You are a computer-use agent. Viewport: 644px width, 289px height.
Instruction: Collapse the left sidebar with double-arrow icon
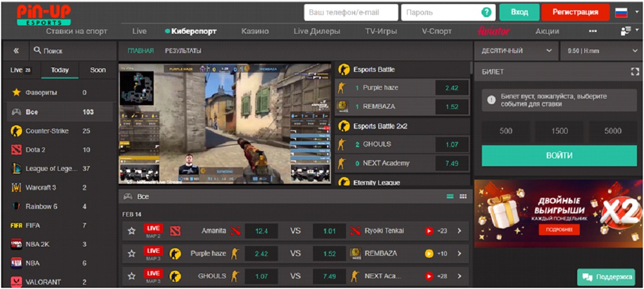(x=16, y=51)
